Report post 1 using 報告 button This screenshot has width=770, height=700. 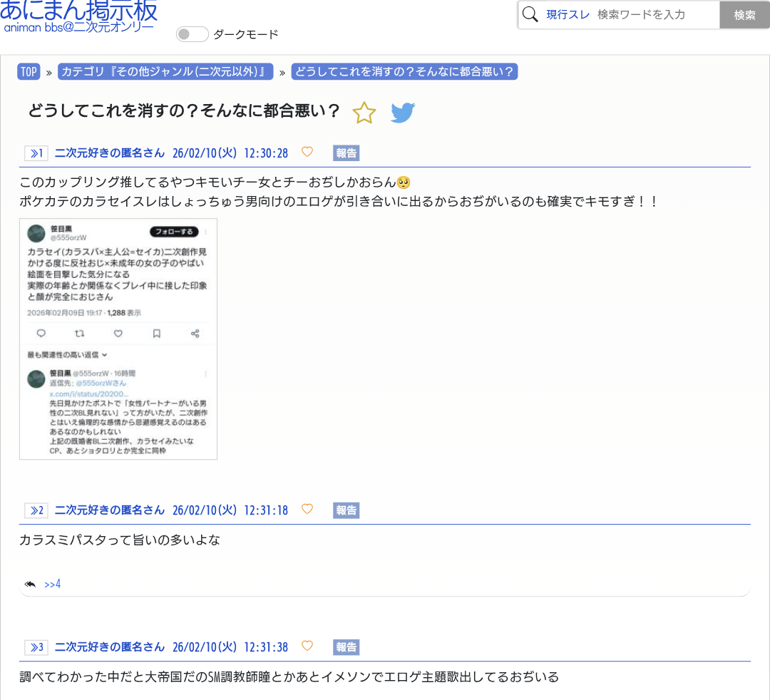tap(346, 153)
